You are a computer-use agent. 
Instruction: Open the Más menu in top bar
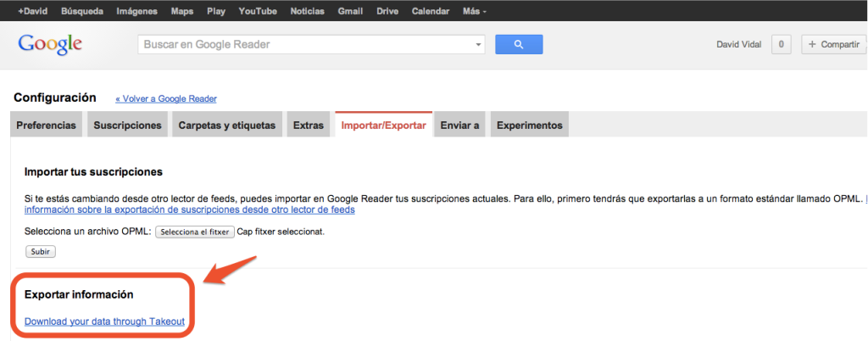(475, 11)
